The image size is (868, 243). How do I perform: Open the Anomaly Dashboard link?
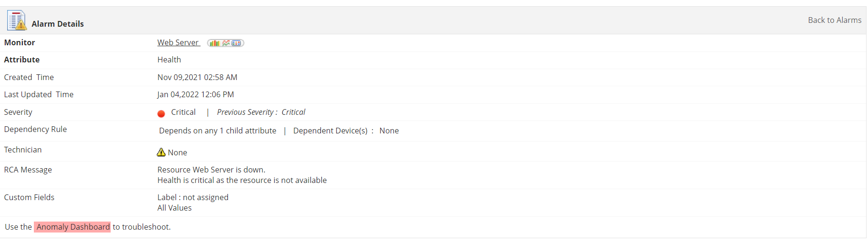72,227
